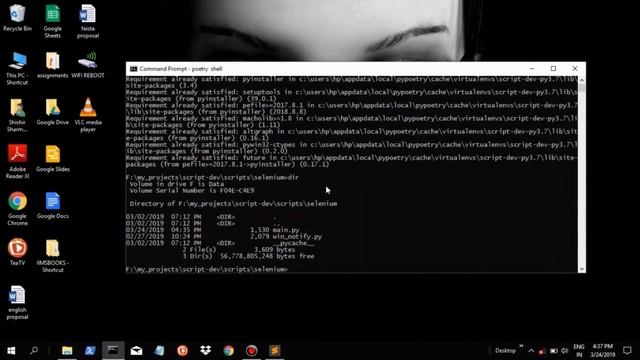
Task: Open the Action Center notifications icon
Action: [x=627, y=350]
